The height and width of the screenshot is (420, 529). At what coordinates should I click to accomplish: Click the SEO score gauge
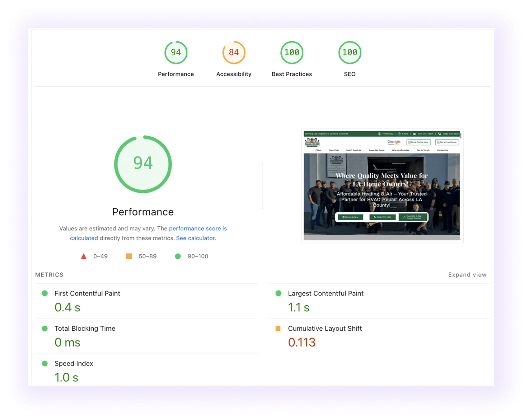[350, 53]
